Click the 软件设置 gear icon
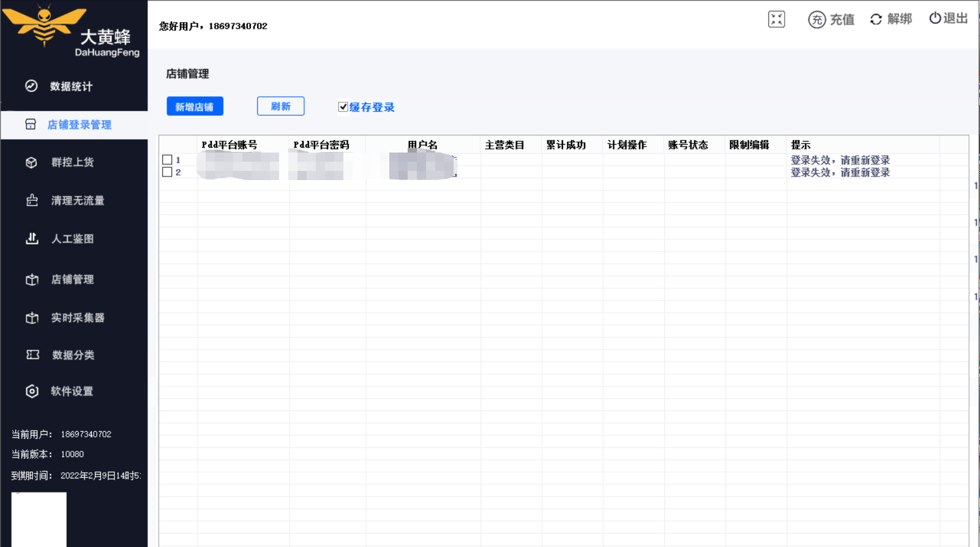This screenshot has width=980, height=547. pos(32,391)
